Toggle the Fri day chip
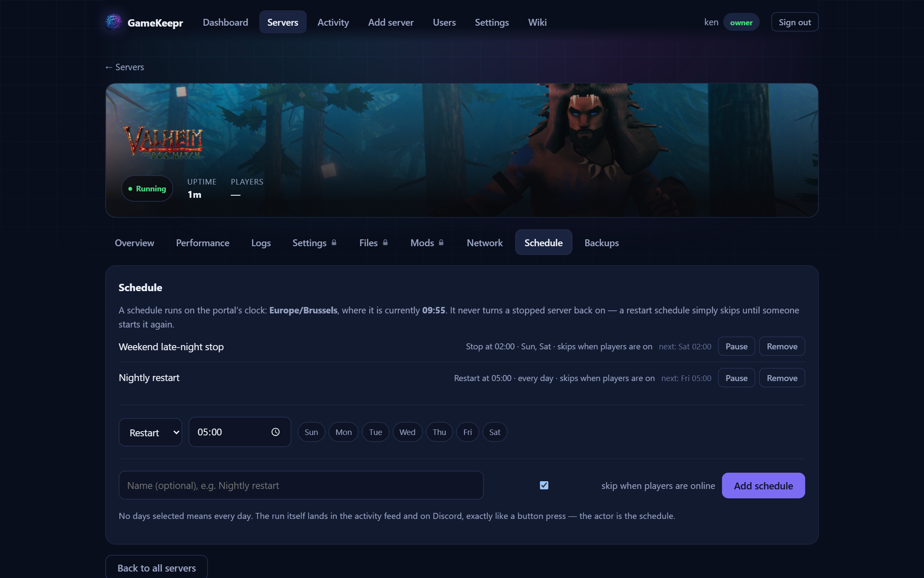The image size is (924, 578). coord(468,432)
